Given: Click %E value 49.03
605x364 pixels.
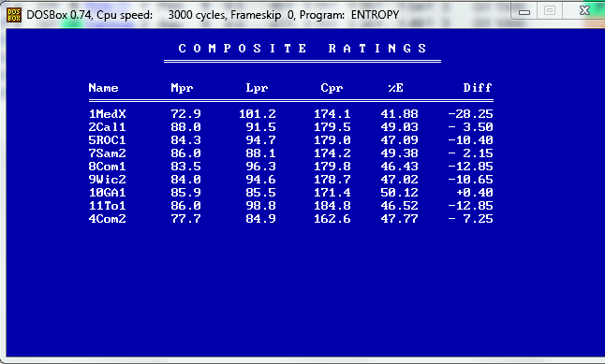Looking at the screenshot, I should click(399, 127).
